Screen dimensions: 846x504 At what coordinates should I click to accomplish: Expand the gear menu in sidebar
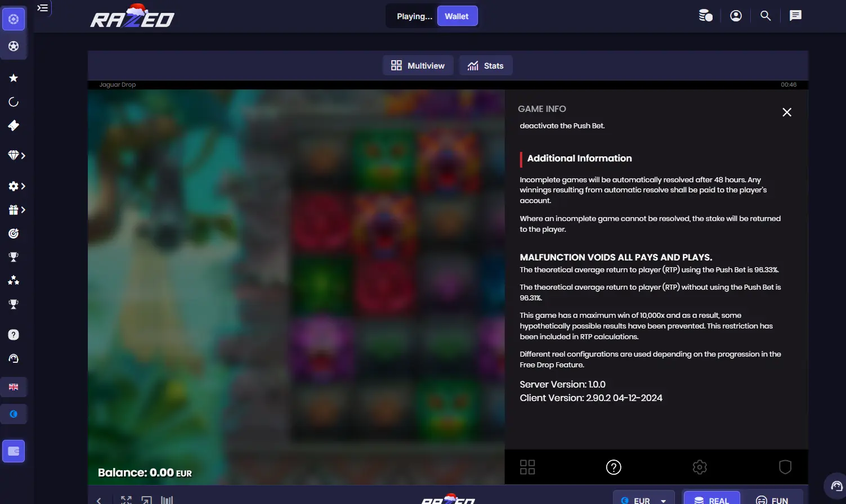(x=16, y=186)
